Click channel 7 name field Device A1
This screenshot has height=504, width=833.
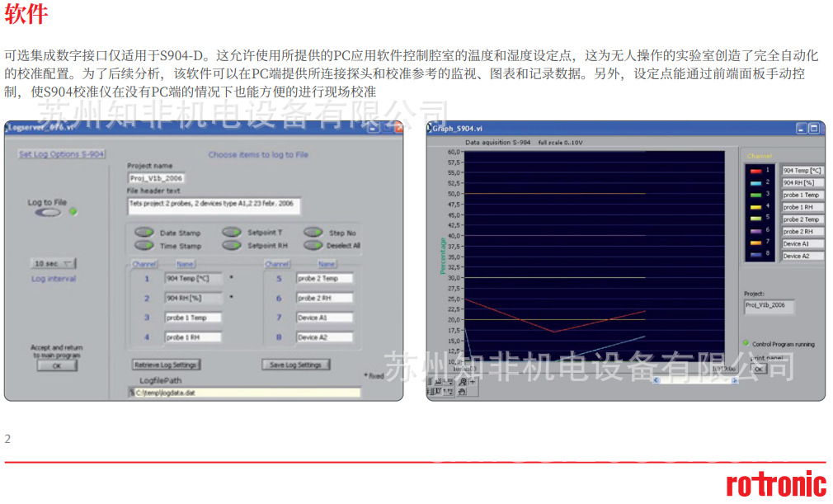(x=324, y=318)
